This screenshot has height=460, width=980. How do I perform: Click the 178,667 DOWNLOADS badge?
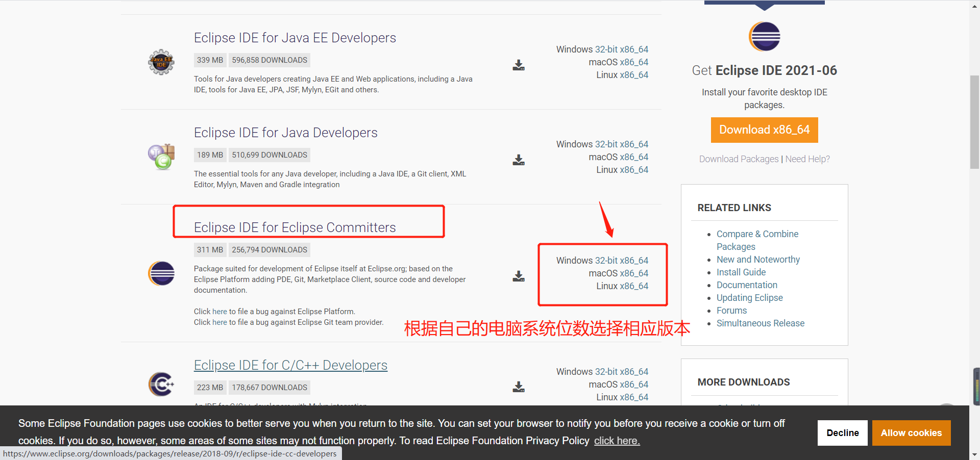(269, 388)
